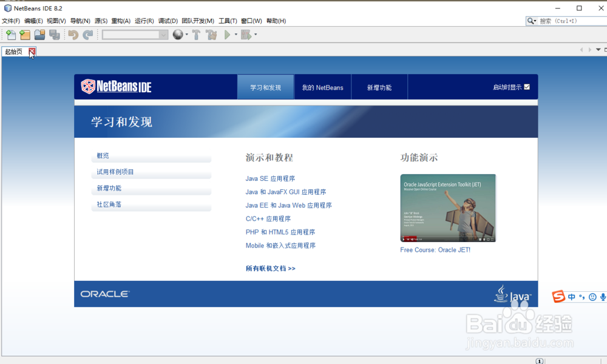Open the 社区角落 link
This screenshot has width=607, height=364.
pyautogui.click(x=109, y=204)
